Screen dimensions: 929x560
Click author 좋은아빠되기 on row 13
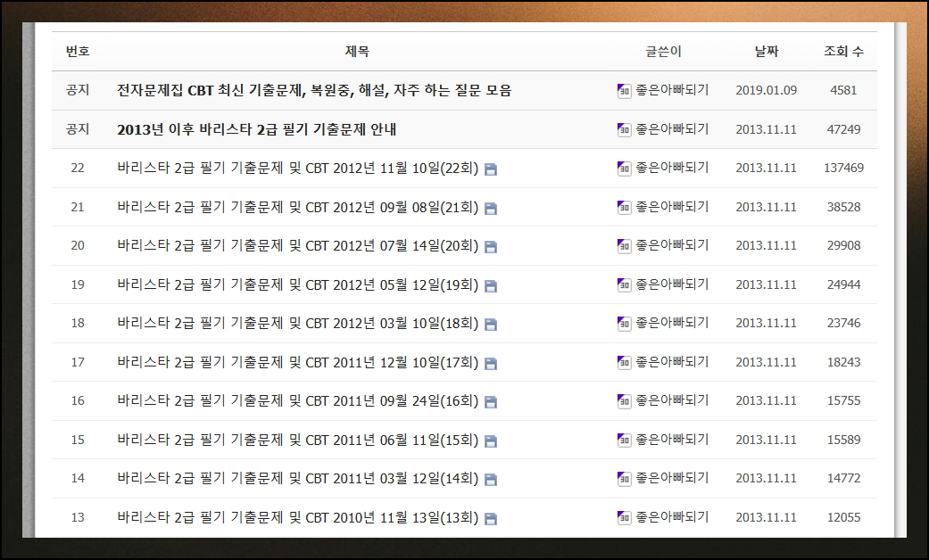(672, 517)
